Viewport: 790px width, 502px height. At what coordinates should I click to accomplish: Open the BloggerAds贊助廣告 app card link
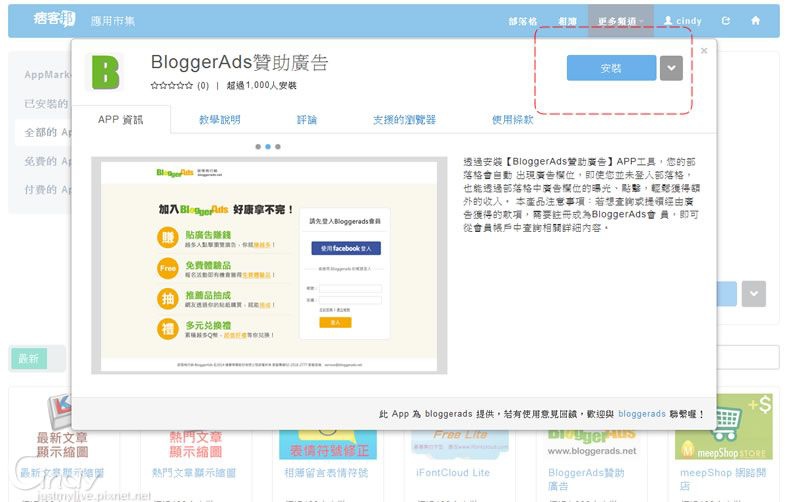(x=586, y=479)
